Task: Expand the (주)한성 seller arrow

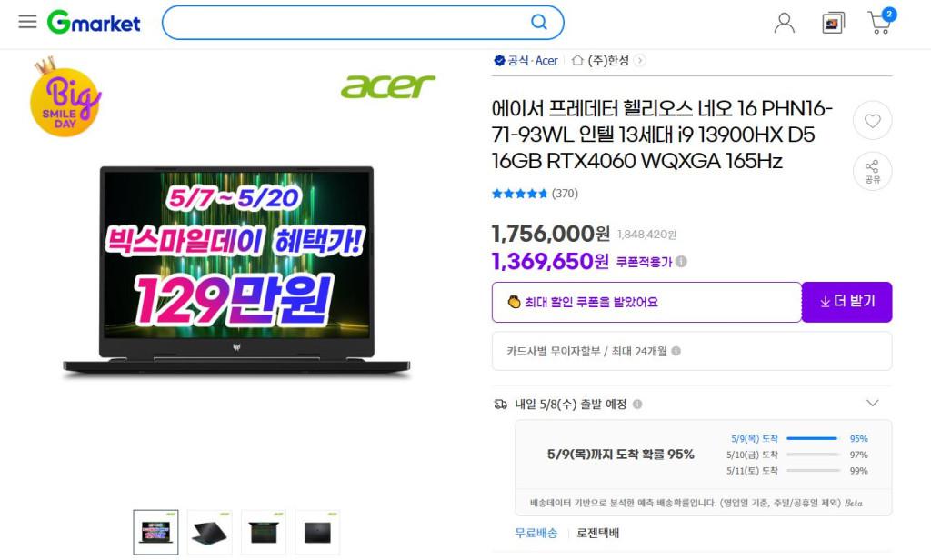Action: click(639, 61)
